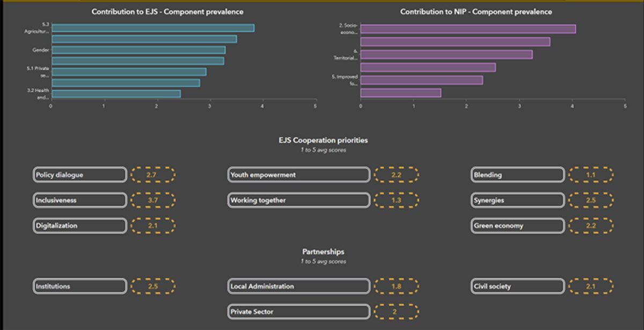Click the 6. Territorial bar in NIP chart
The image size is (644, 330).
447,54
